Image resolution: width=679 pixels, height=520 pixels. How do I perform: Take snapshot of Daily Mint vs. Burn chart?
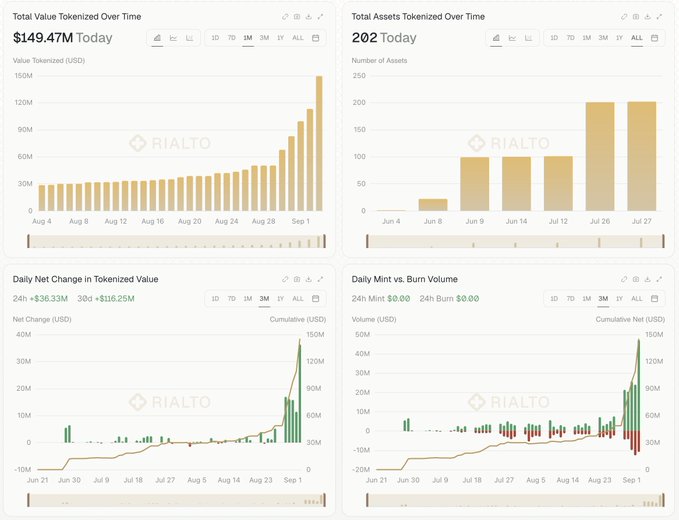click(x=636, y=279)
